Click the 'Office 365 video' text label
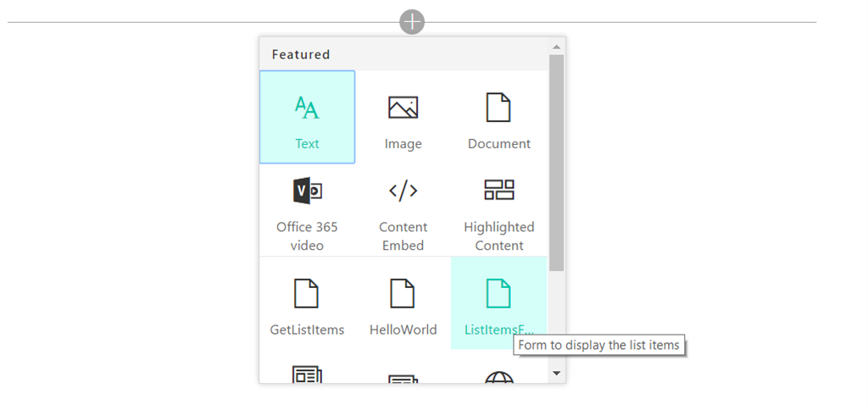868x410 pixels. [307, 236]
